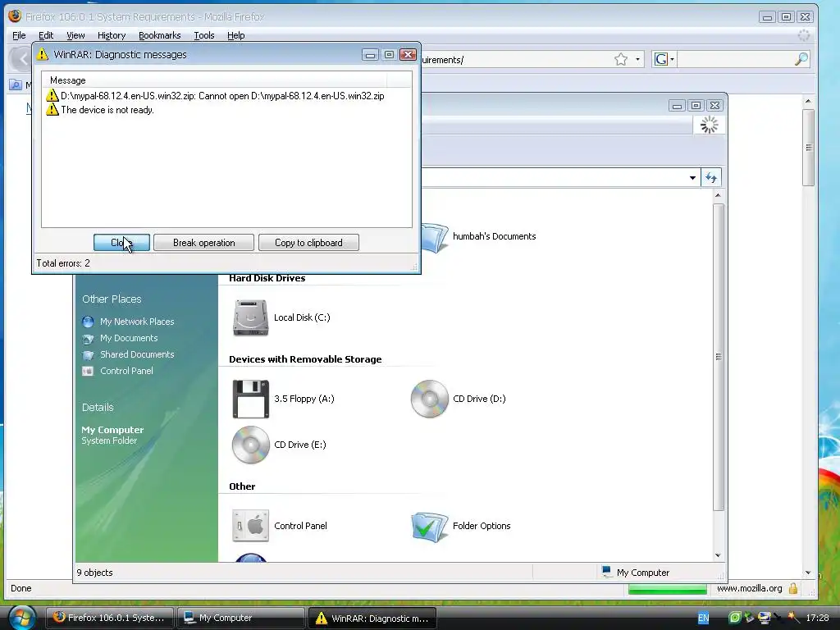
Task: Select the CD Drive (D:) icon
Action: 429,399
